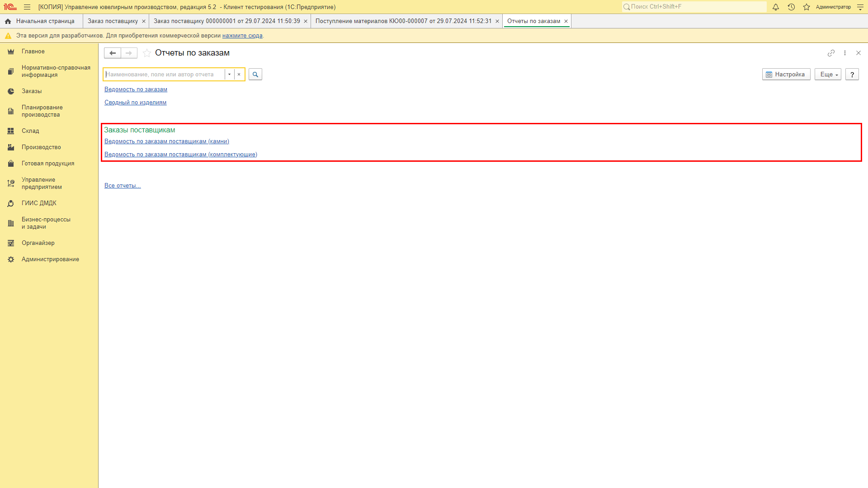Image resolution: width=868 pixels, height=488 pixels.
Task: Click the home icon of Начальная страница
Action: tap(8, 21)
